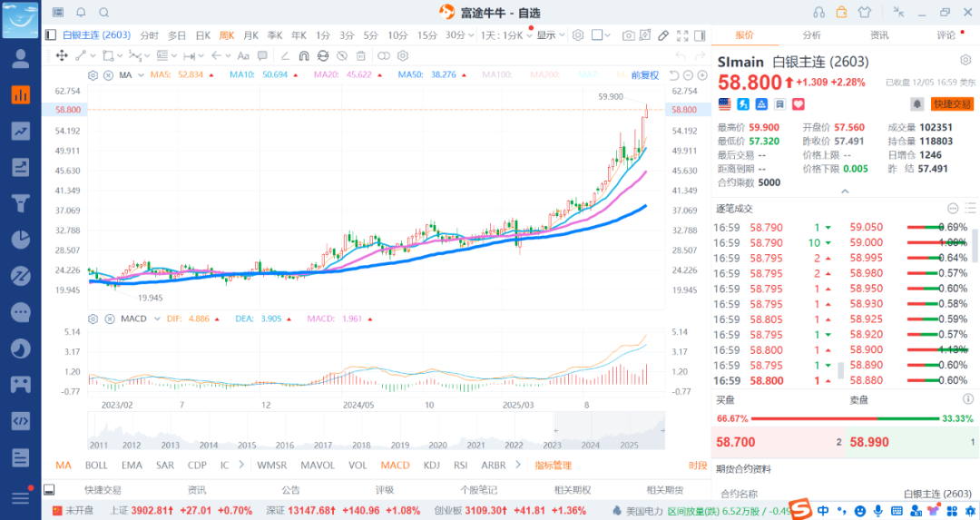Click the price alert bell icon
This screenshot has height=520, width=980.
click(916, 104)
